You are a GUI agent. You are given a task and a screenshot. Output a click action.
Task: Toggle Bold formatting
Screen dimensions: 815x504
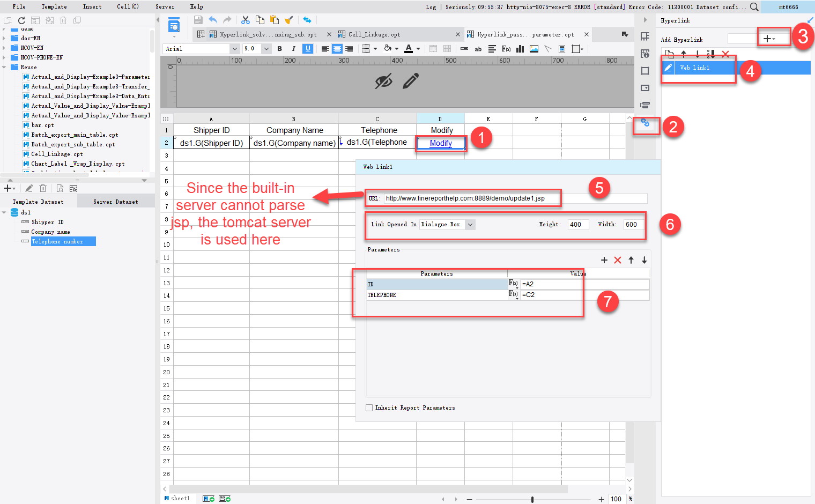(x=279, y=49)
